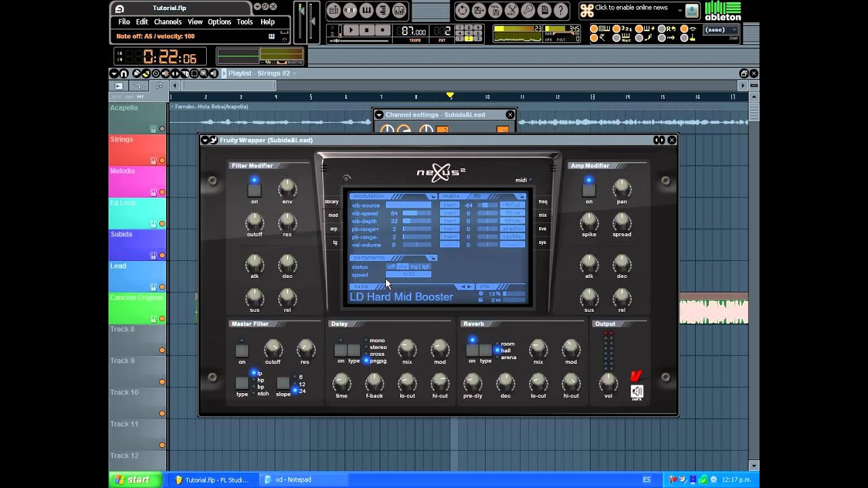The image size is (868, 488).
Task: Switch to Nexus arp tab
Action: click(334, 228)
